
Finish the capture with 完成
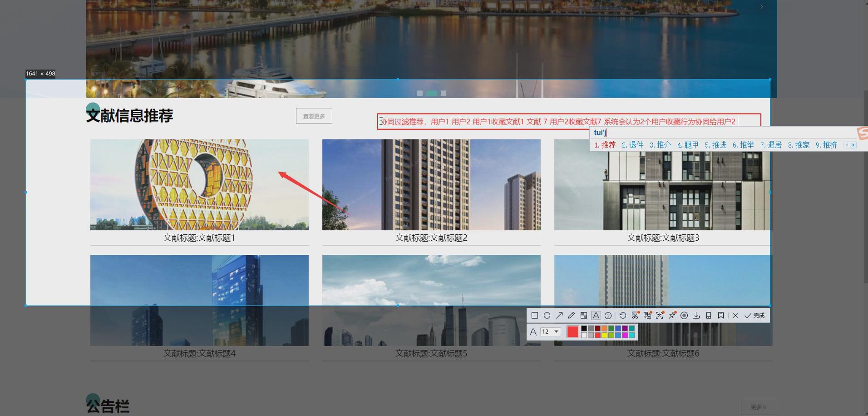point(755,316)
